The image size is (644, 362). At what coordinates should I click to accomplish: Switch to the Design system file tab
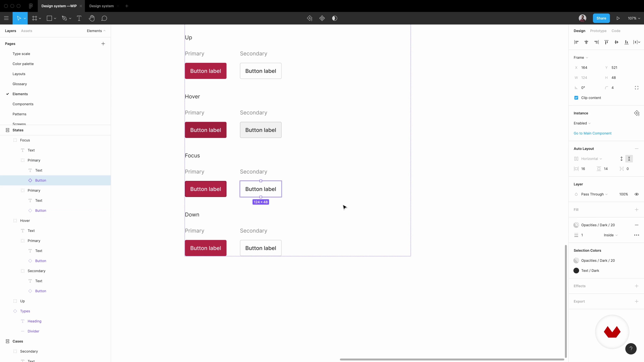101,6
